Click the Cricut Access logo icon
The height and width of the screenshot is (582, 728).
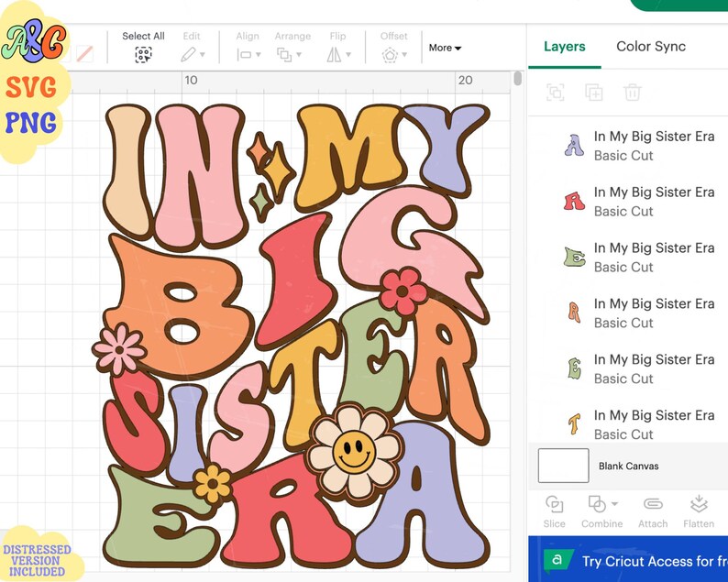click(x=557, y=560)
